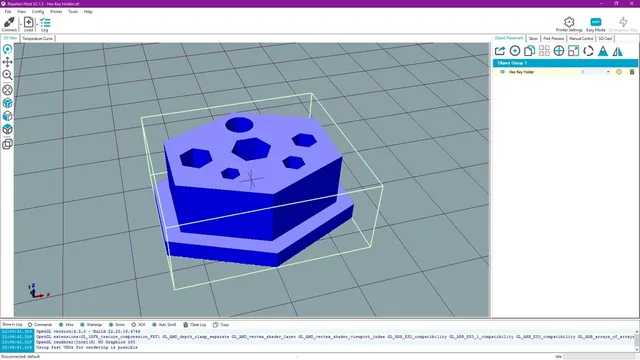Select the rotate view tool
This screenshot has height=360, width=640.
tap(7, 49)
